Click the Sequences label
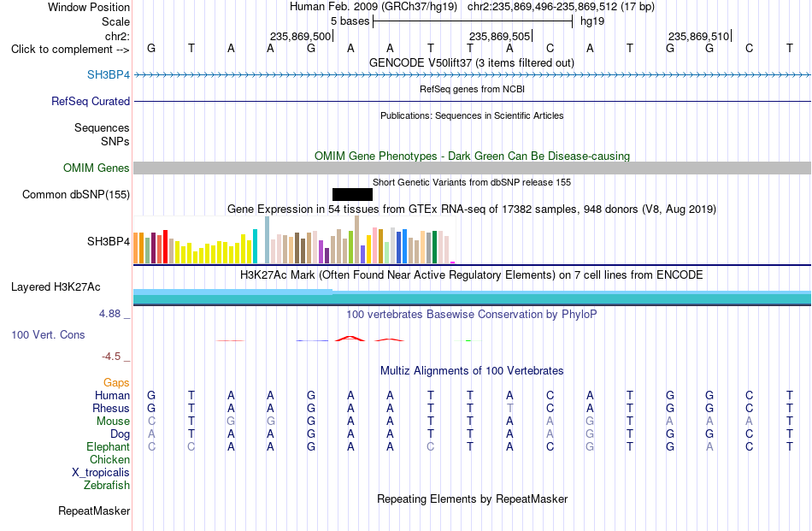812x531 pixels. pos(102,128)
